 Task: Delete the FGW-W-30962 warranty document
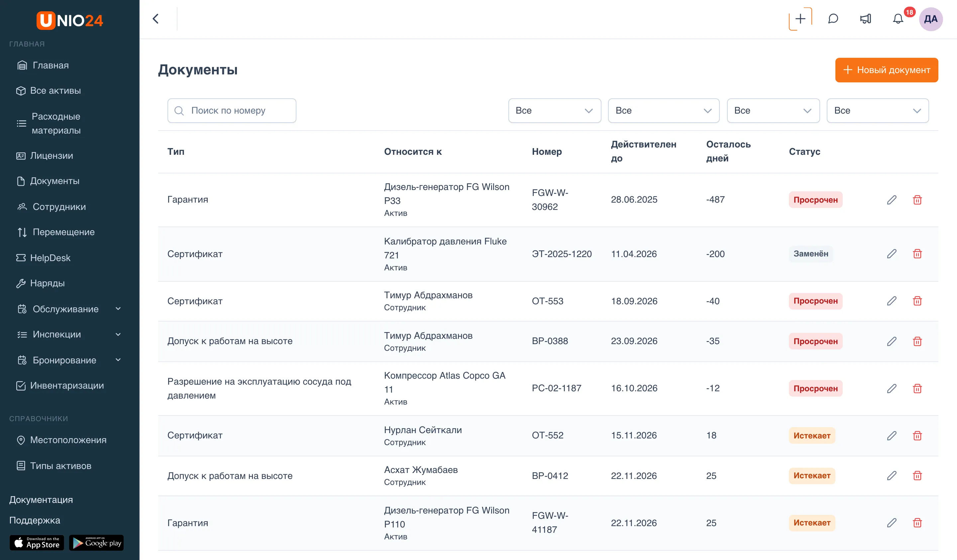(917, 200)
